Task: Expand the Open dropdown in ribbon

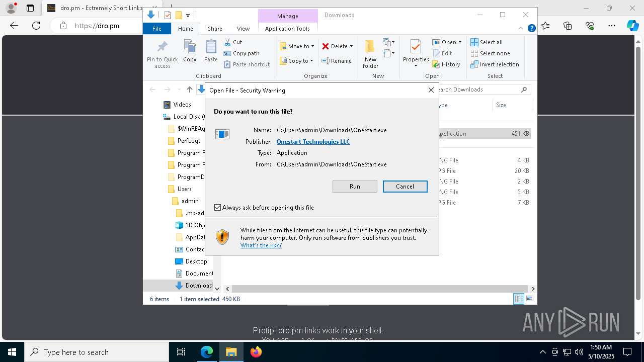Action: click(460, 42)
